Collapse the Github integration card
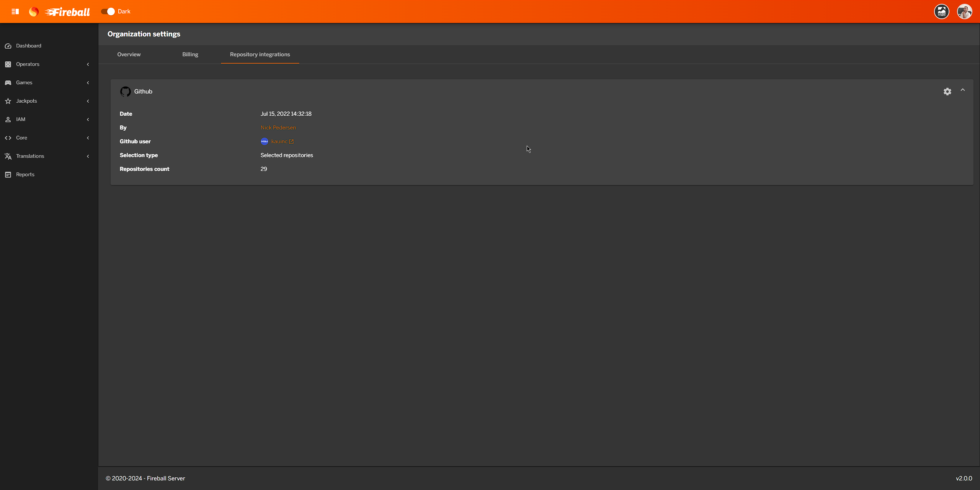This screenshot has width=980, height=490. (963, 90)
